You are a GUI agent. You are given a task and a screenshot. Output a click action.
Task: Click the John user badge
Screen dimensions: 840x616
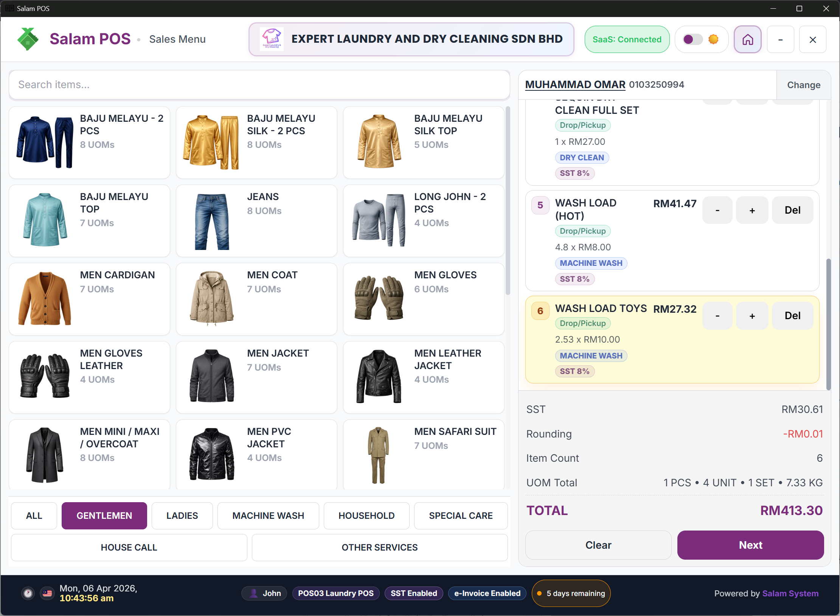[265, 593]
